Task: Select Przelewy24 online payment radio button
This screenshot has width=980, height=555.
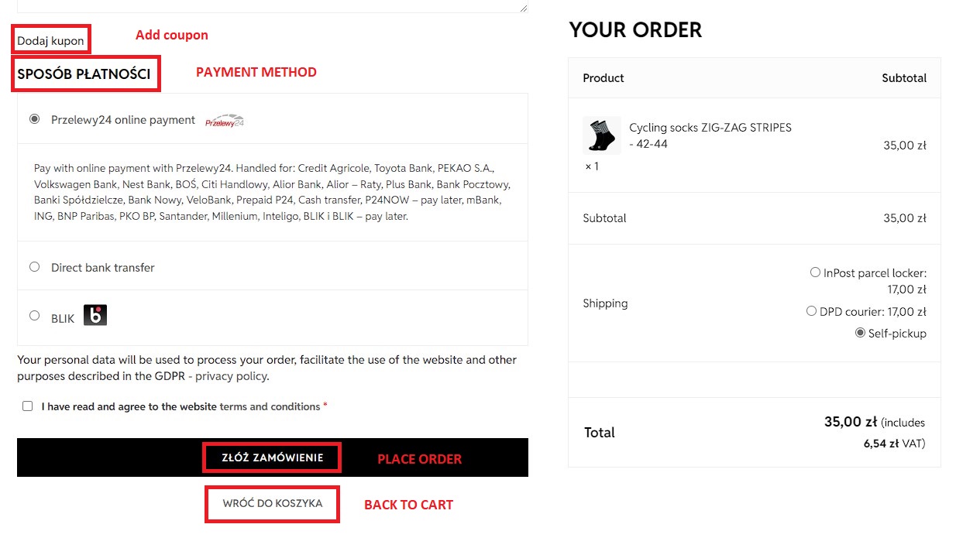Action: (34, 119)
